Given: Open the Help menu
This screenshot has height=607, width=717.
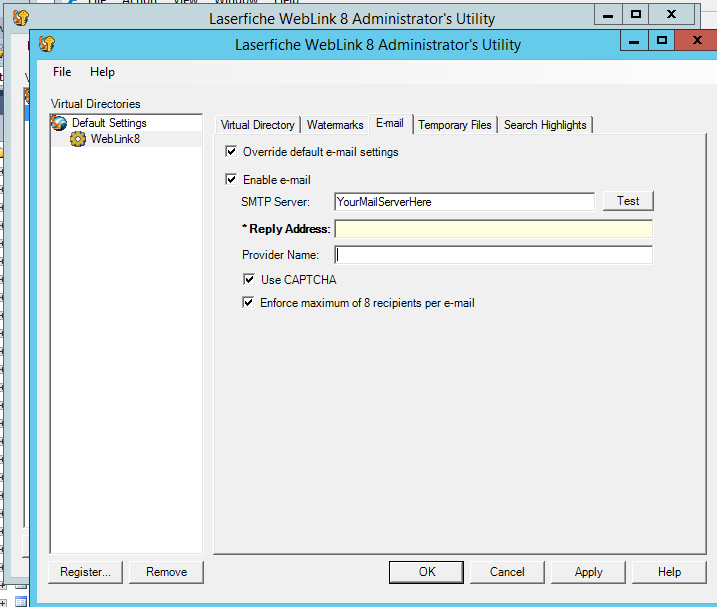Looking at the screenshot, I should pos(102,72).
